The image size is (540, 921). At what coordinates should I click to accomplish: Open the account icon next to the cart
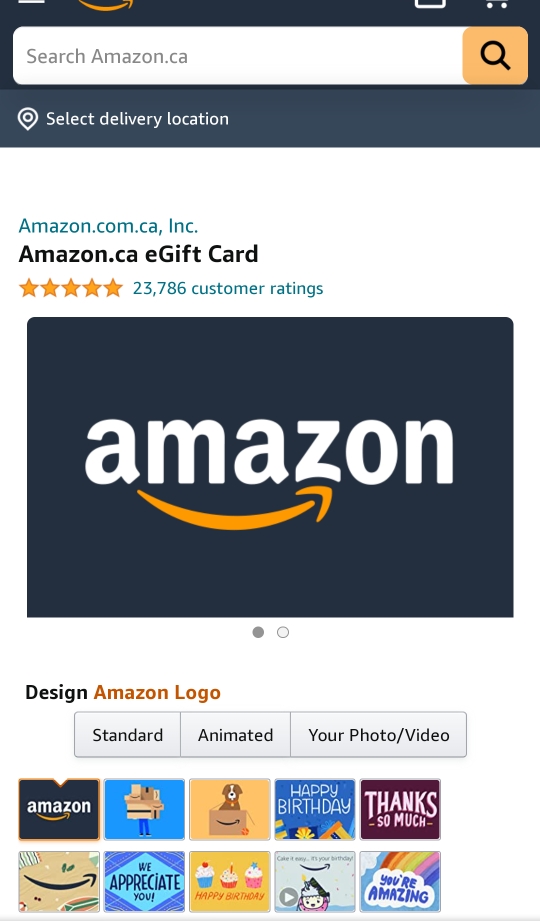(430, 4)
